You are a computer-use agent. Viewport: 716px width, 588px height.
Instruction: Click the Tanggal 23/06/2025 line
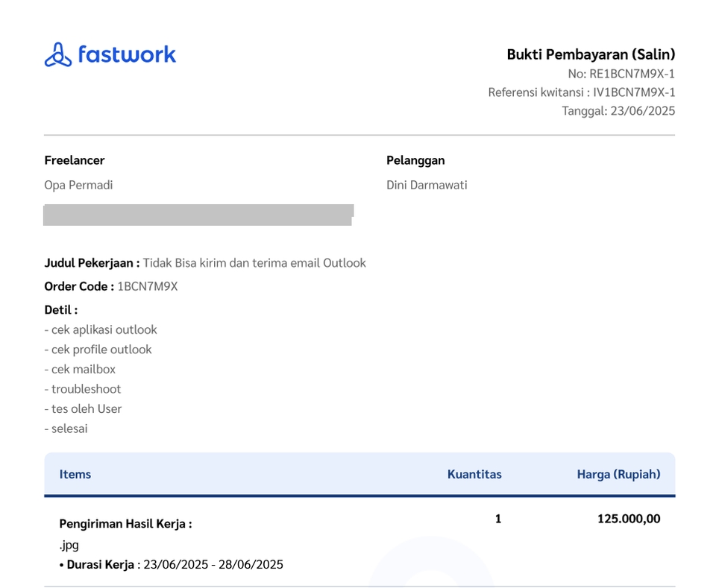click(x=618, y=111)
